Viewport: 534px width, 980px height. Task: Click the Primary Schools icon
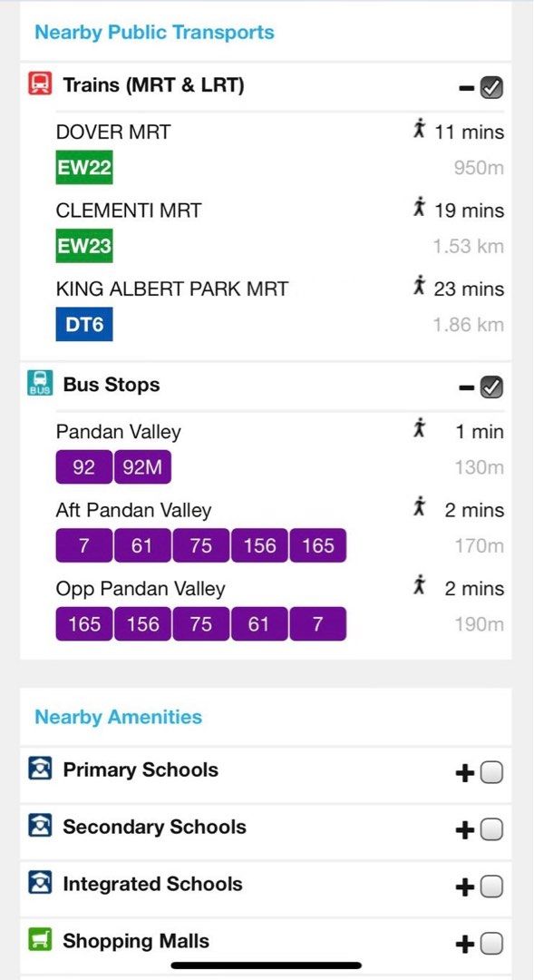click(40, 769)
